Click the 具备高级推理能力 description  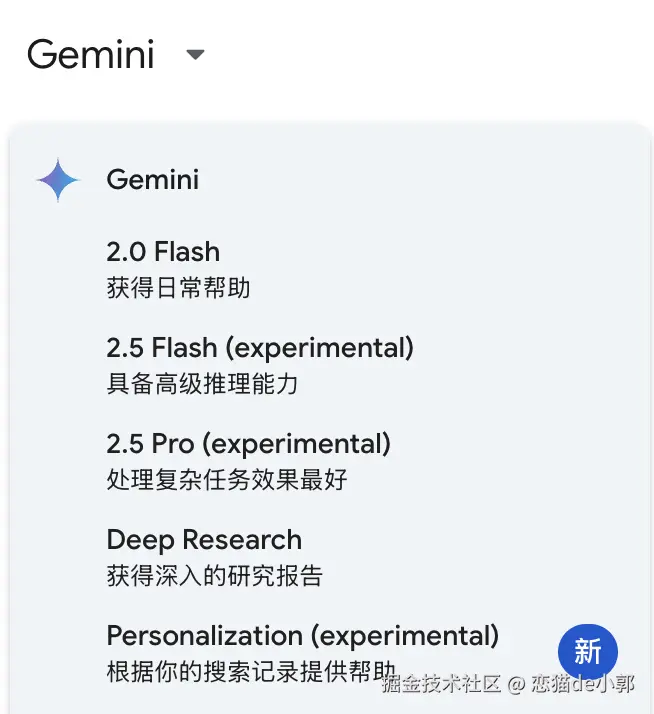(202, 384)
